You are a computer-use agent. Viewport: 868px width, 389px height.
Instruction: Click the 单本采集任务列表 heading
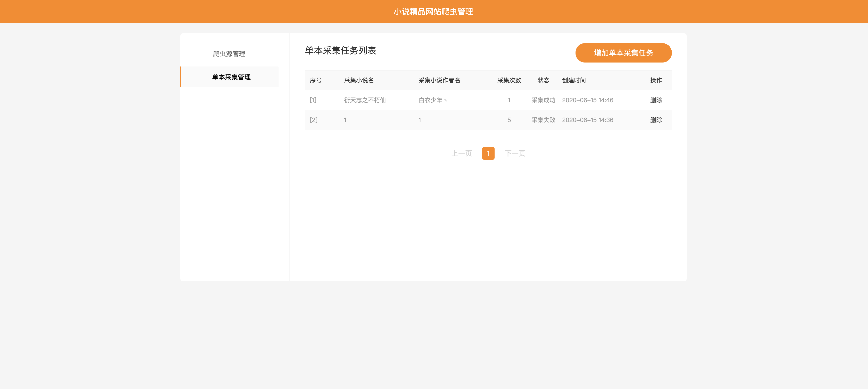pyautogui.click(x=340, y=51)
